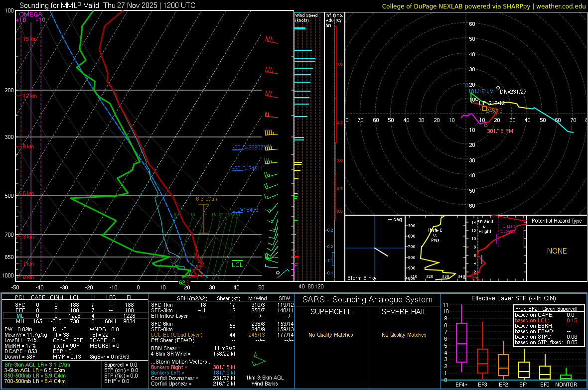
Task: Click the 850-500mb LR value
Action: coord(35,376)
